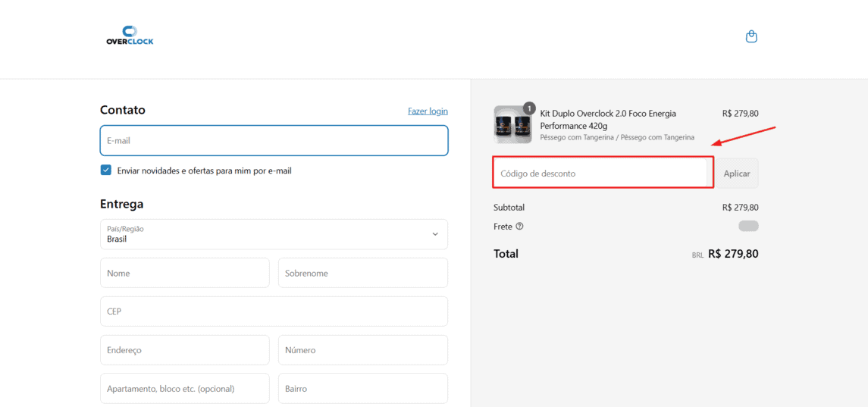
Task: Click the Número input field
Action: [x=363, y=350]
